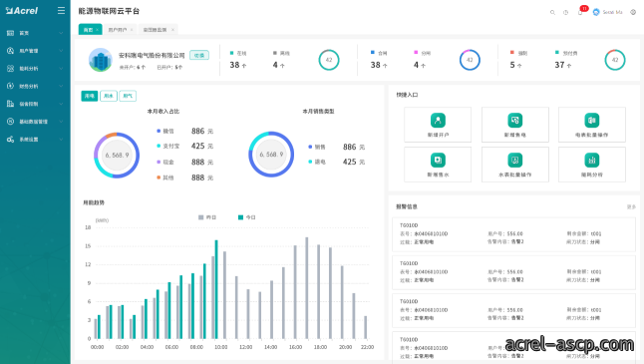644x364 pixels.
Task: Select the 用气 gas toggle button
Action: coord(128,96)
